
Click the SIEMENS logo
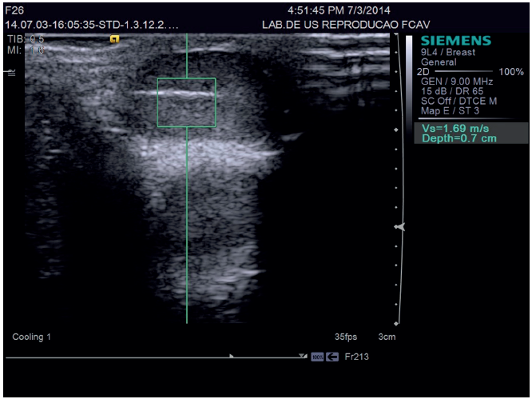tap(455, 41)
